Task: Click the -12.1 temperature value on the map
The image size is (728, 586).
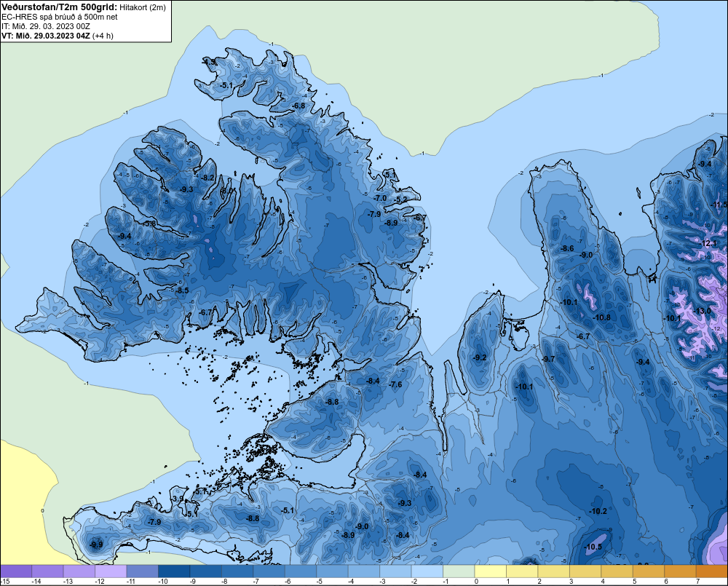Action: pyautogui.click(x=708, y=243)
